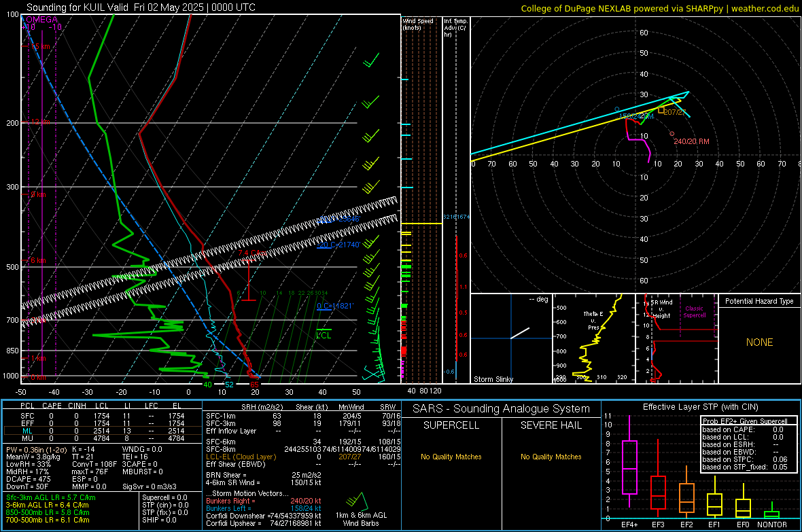Click the '15 km' height marker
Screen dimensions: 802x532
[x=41, y=47]
